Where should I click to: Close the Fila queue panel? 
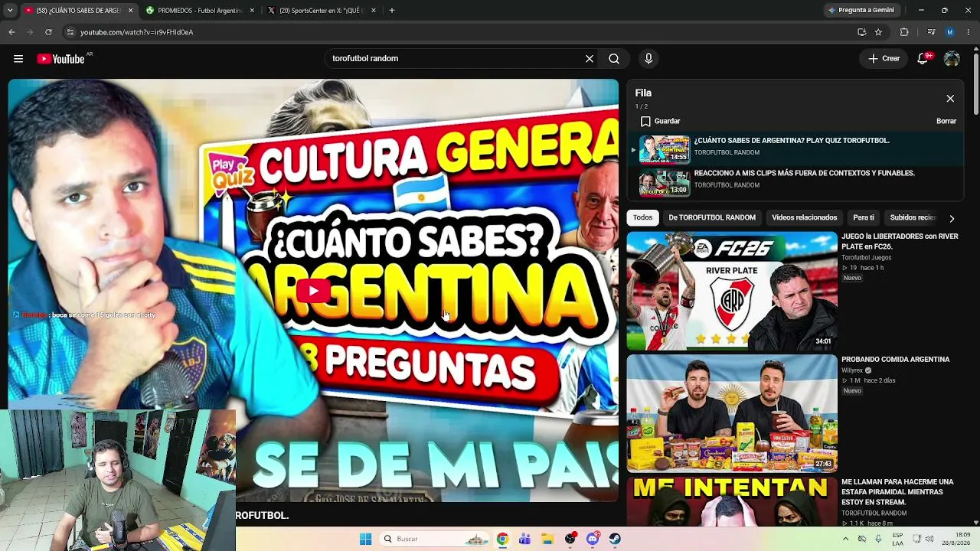click(950, 99)
